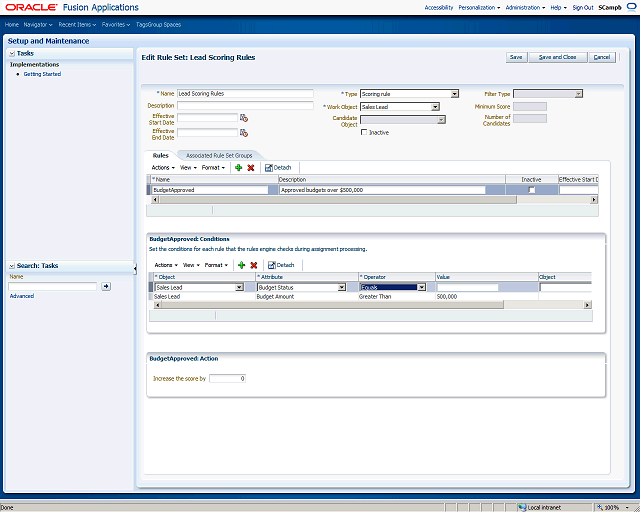640x512 pixels.
Task: Click the Save button
Action: [x=516, y=57]
